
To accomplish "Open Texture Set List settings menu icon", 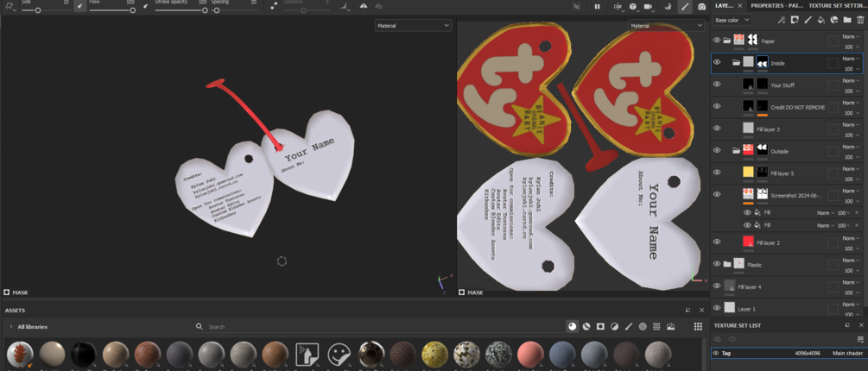I will point(860,339).
